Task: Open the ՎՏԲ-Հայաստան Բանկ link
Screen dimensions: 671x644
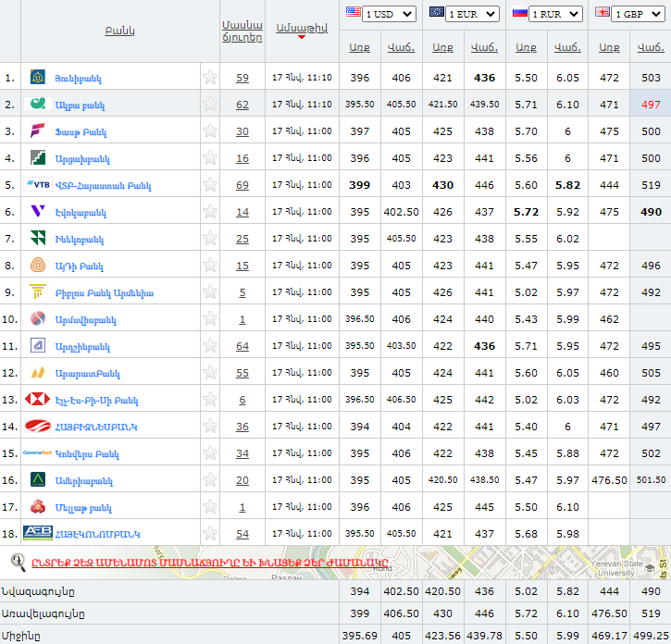Action: click(103, 186)
